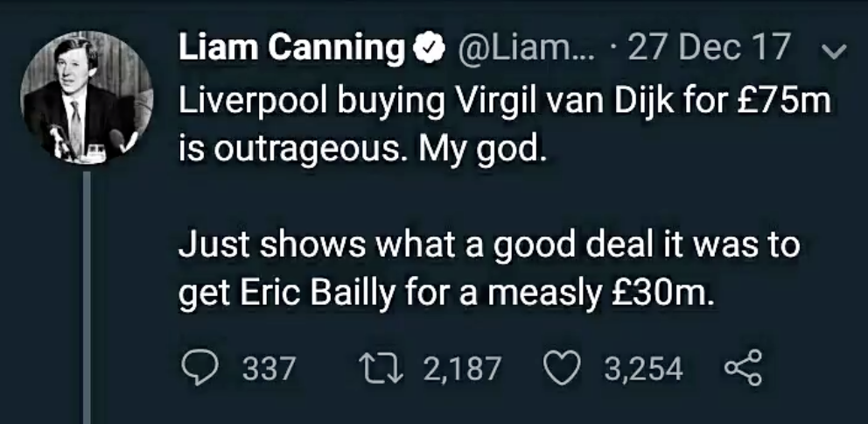The height and width of the screenshot is (424, 868).
Task: Click the line starting "Just shows what"
Action: click(x=488, y=245)
